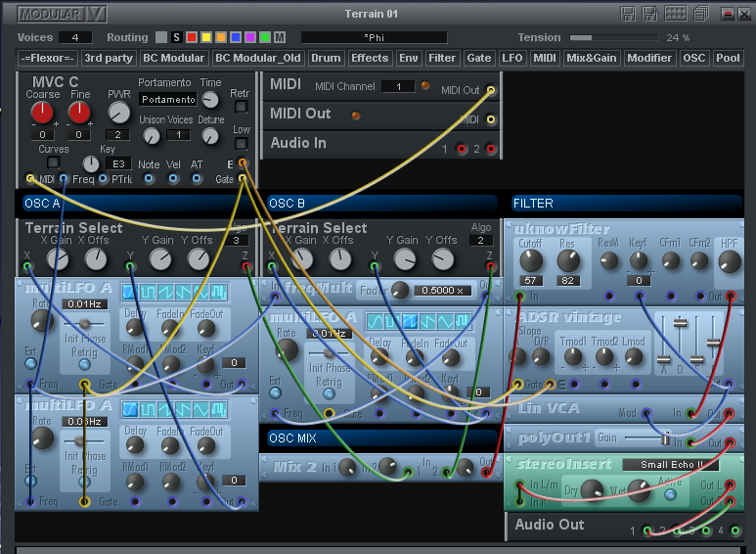Toggle the Low checkbox on MVC C
The width and height of the screenshot is (756, 554).
241,143
